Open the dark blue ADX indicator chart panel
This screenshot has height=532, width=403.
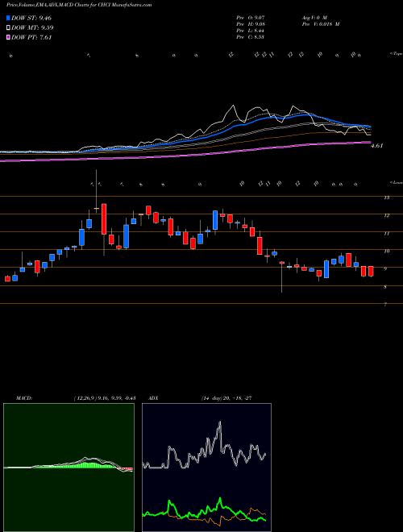[206, 468]
